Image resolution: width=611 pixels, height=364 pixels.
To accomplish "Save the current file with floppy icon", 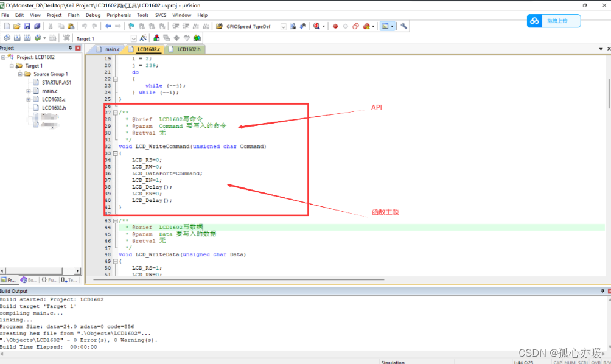I will [27, 26].
